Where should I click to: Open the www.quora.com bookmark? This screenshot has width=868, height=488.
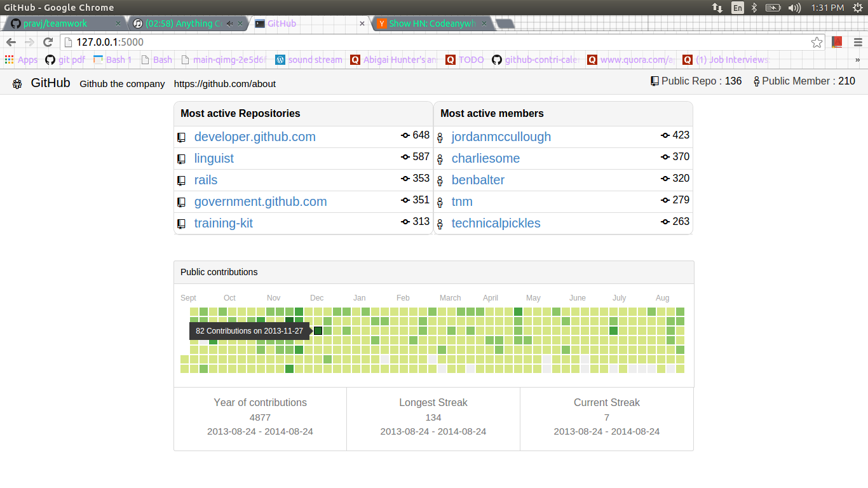(632, 60)
